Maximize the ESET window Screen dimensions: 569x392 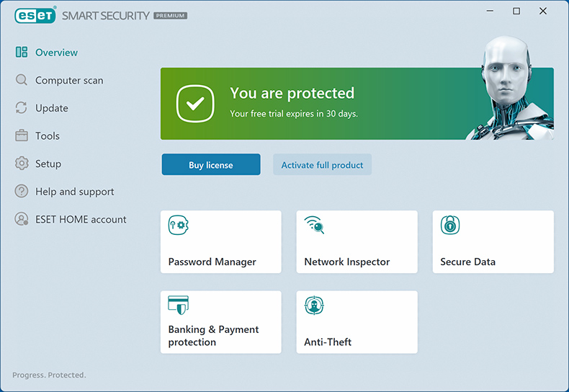coord(516,12)
